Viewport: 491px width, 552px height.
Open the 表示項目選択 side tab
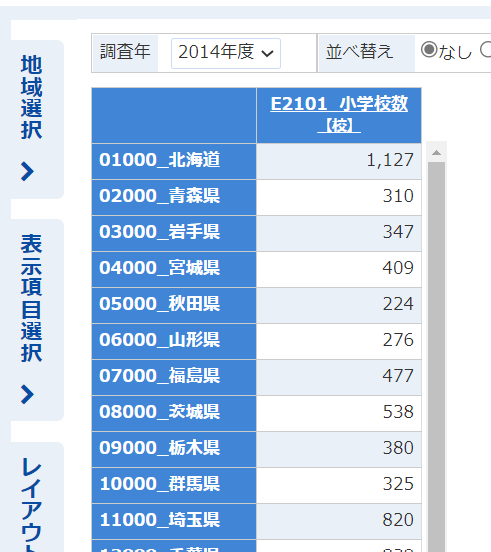(x=37, y=320)
